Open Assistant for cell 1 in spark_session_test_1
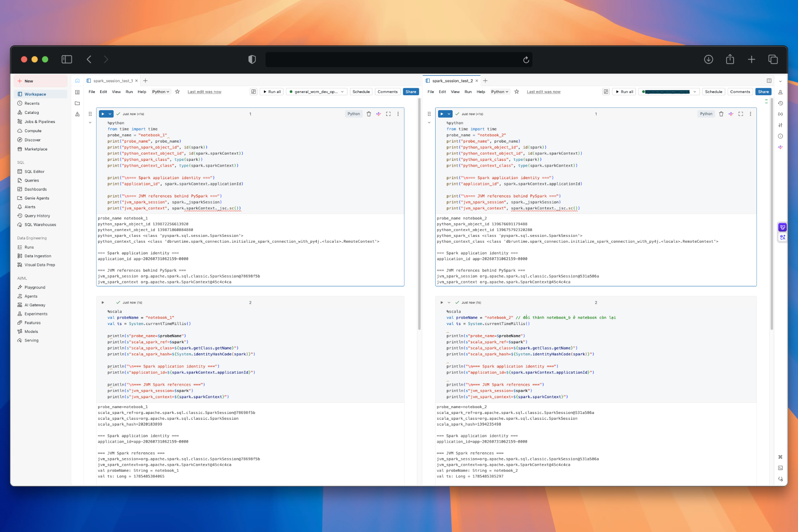Screen dimensions: 798x532 (379, 114)
